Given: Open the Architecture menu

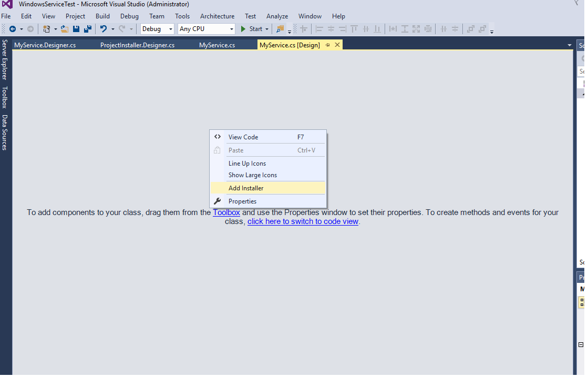Looking at the screenshot, I should coord(217,16).
